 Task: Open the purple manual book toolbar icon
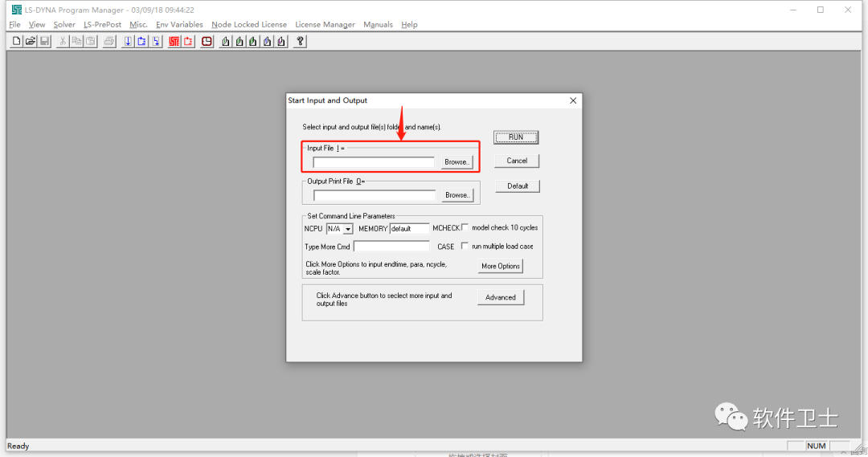tap(281, 41)
